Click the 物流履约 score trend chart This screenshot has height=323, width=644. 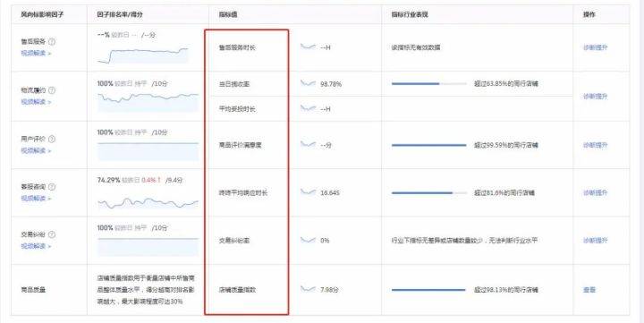(x=148, y=102)
